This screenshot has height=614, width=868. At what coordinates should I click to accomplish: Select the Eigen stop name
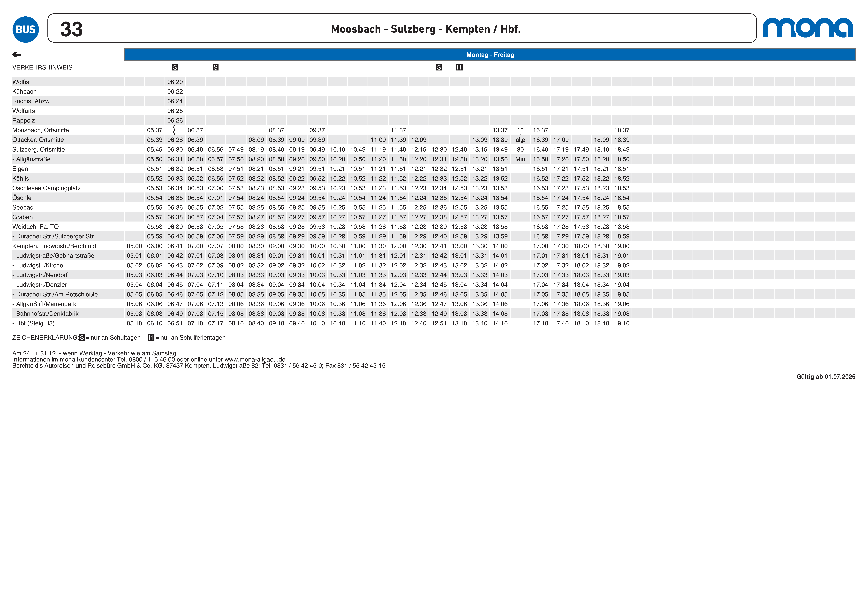click(20, 169)
